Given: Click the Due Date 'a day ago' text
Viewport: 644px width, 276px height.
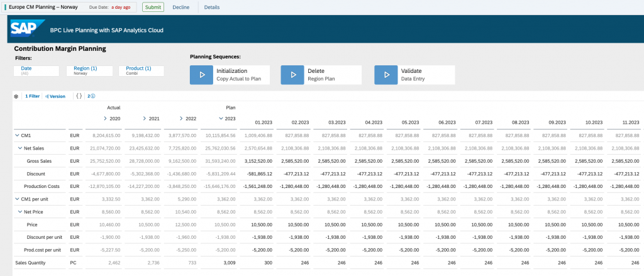Looking at the screenshot, I should point(121,8).
